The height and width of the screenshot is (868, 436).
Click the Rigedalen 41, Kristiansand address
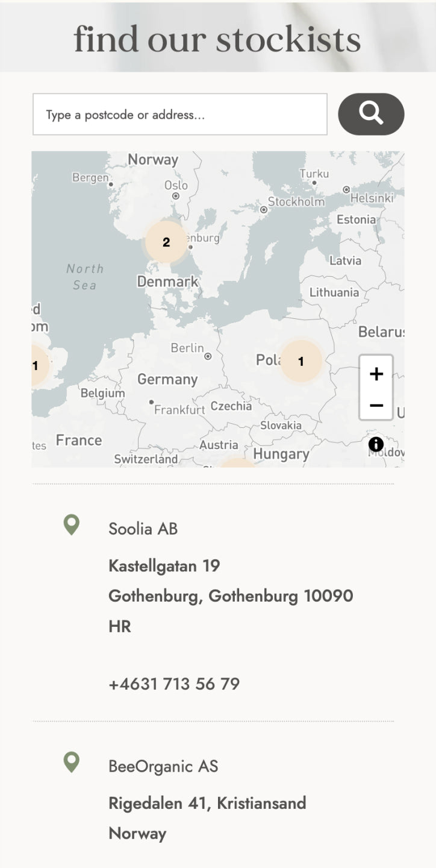point(207,804)
